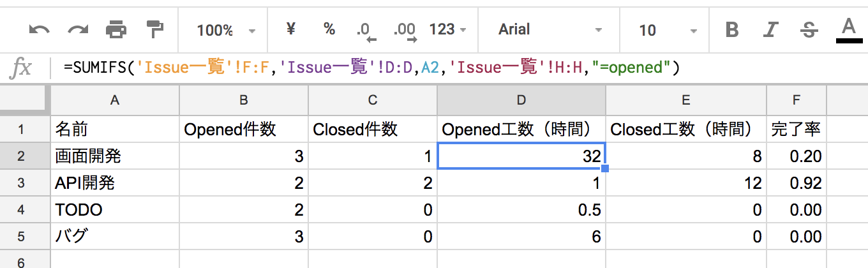The image size is (868, 268).
Task: Select Closed工数 cell showing 12
Action: point(686,183)
